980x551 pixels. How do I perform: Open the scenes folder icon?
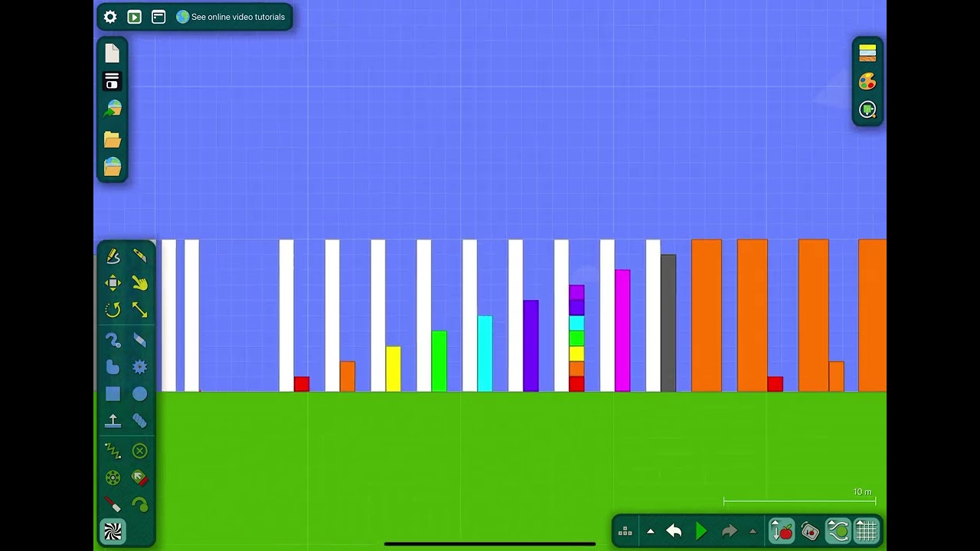pos(113,139)
